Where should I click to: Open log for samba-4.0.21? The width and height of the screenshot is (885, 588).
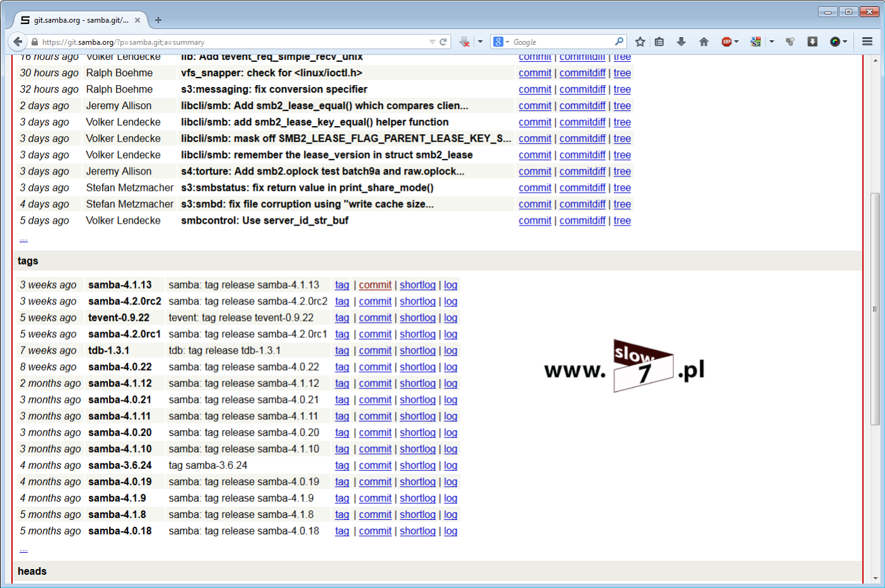pos(451,400)
